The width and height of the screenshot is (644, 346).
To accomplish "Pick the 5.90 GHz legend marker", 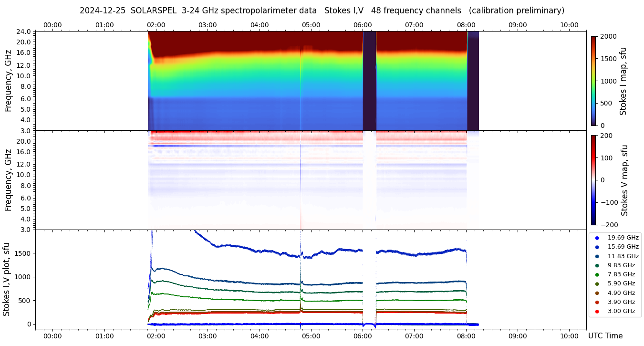I will (597, 284).
